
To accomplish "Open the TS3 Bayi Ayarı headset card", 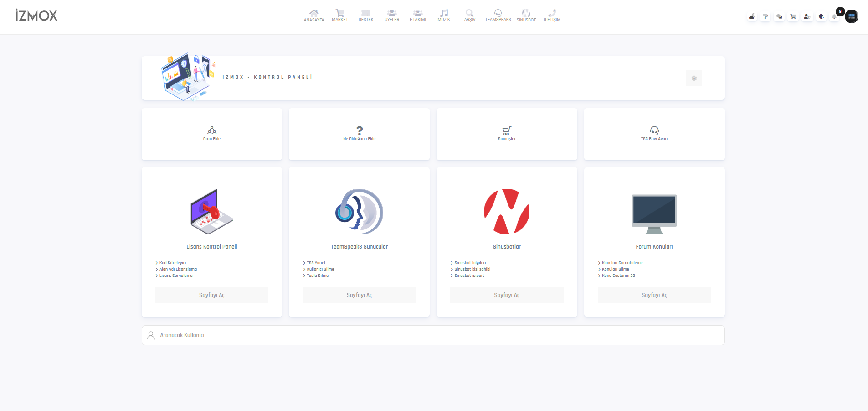I will [x=654, y=134].
